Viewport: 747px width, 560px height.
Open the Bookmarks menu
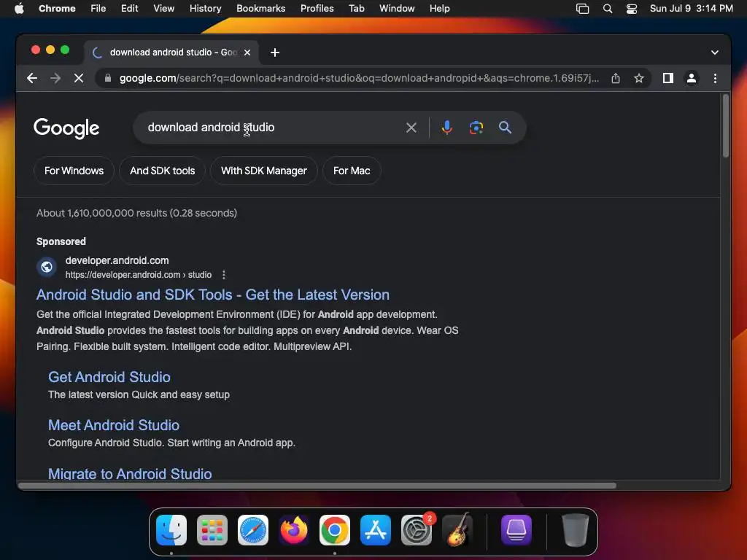(261, 8)
